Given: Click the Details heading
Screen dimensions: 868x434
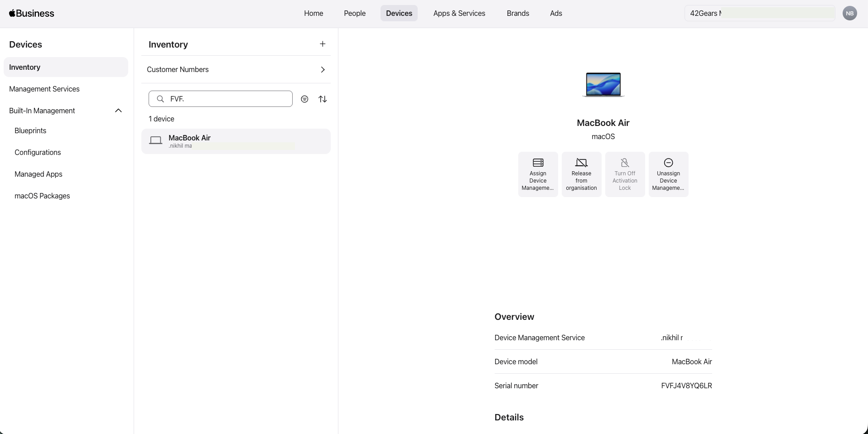Looking at the screenshot, I should (x=509, y=417).
